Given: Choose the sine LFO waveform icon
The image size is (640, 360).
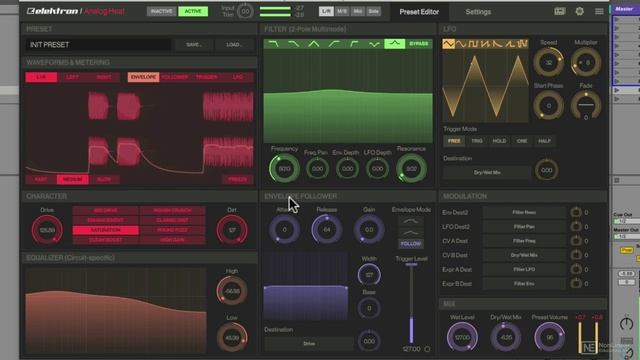Looking at the screenshot, I should tap(461, 44).
